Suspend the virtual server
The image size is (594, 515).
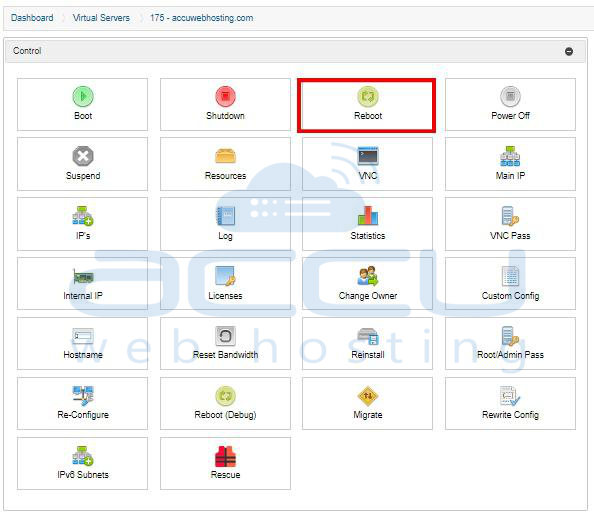pyautogui.click(x=82, y=164)
